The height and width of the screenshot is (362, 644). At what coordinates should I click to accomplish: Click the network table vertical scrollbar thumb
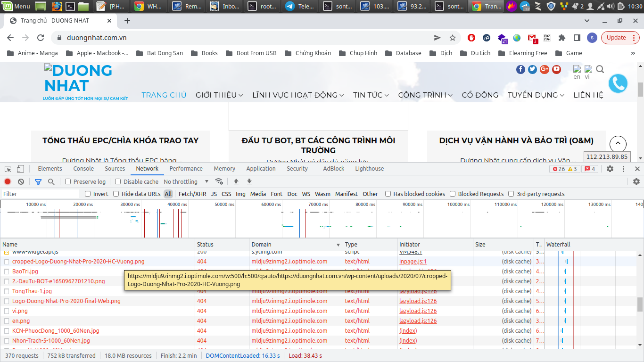point(640,304)
